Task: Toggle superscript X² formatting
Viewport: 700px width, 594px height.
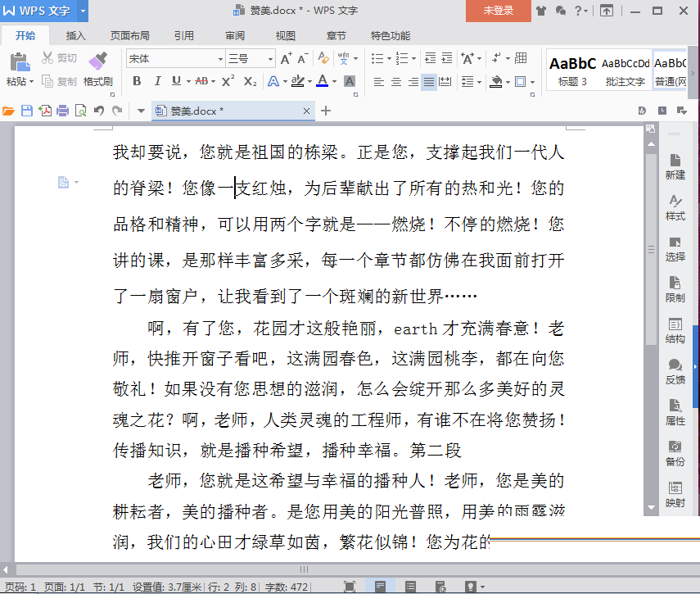Action: coord(228,81)
